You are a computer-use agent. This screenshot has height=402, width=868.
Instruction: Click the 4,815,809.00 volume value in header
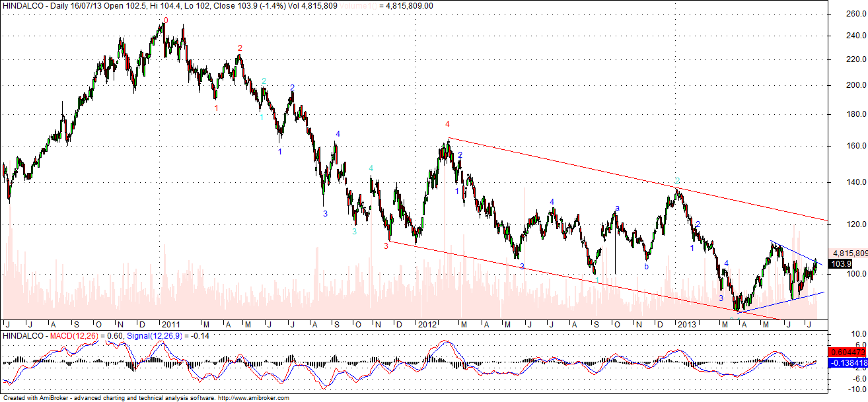pyautogui.click(x=410, y=5)
